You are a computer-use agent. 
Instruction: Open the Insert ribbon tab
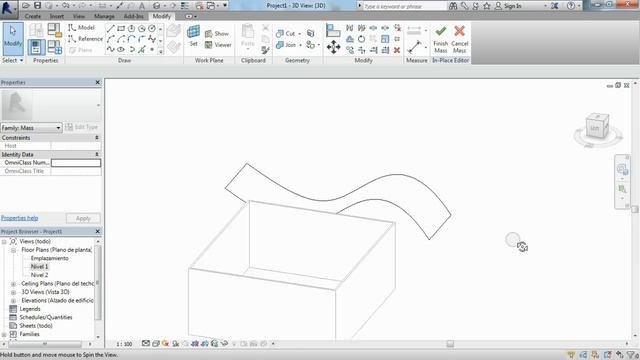click(x=57, y=16)
